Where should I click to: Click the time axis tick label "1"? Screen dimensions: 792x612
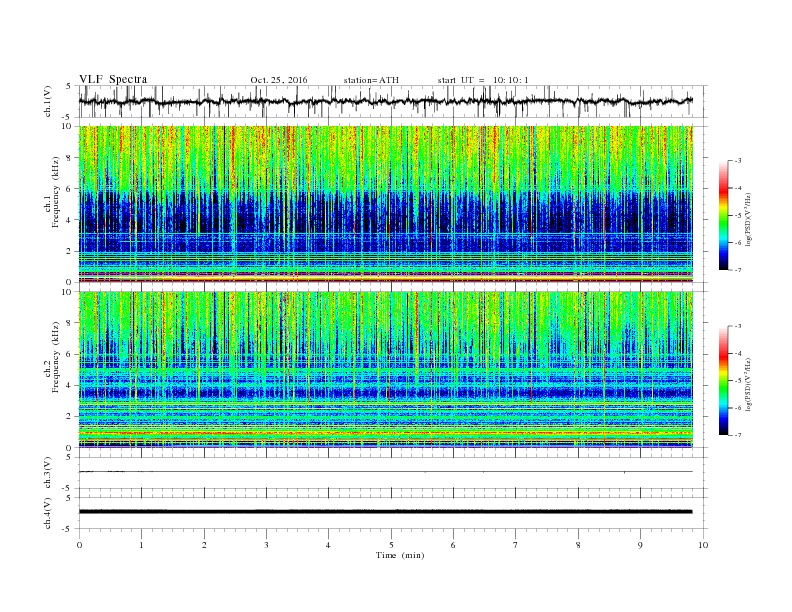pos(142,545)
